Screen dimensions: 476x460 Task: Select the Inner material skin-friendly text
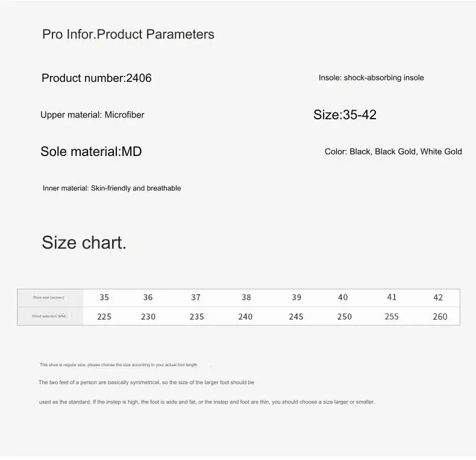(x=111, y=188)
